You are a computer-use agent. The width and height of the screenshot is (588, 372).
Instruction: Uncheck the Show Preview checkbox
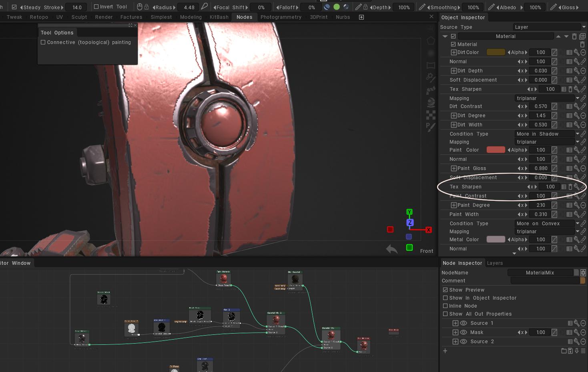click(x=445, y=290)
